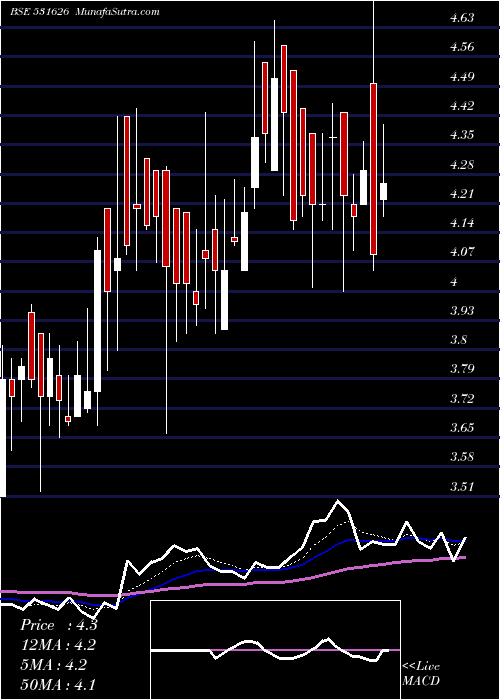Click the tall white candle rising to 4.07

pos(97,321)
